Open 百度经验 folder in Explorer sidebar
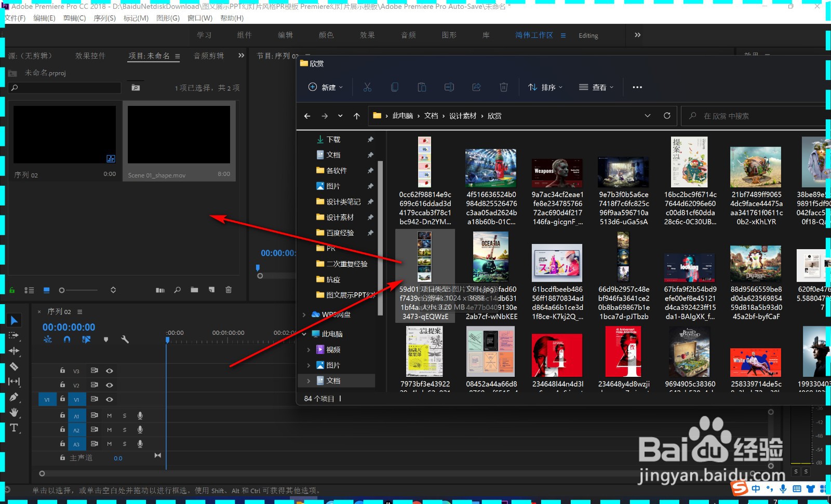 340,233
